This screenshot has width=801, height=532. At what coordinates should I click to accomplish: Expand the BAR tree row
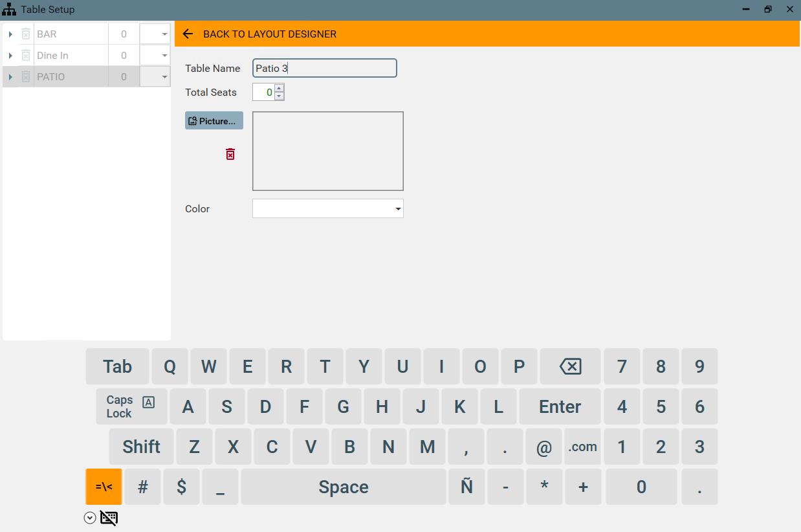[x=10, y=34]
